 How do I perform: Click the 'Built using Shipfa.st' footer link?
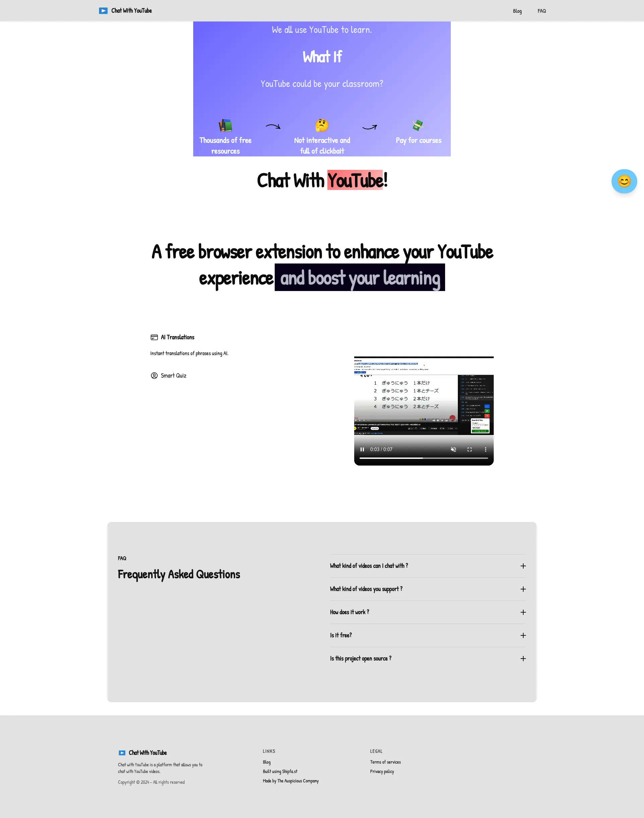pyautogui.click(x=280, y=772)
